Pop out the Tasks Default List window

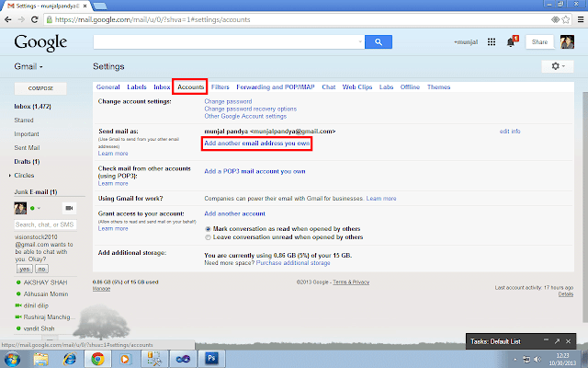557,341
